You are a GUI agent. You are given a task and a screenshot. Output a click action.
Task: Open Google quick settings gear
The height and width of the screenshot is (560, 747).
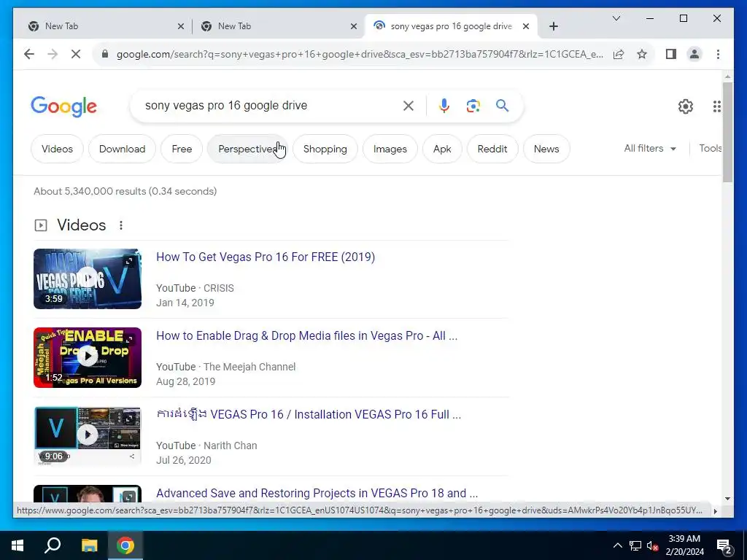(686, 106)
